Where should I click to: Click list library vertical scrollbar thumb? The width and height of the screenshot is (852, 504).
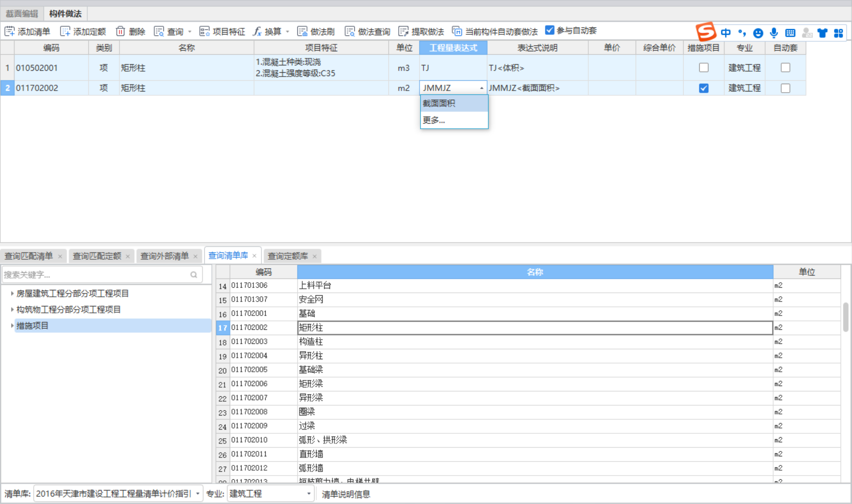point(846,318)
